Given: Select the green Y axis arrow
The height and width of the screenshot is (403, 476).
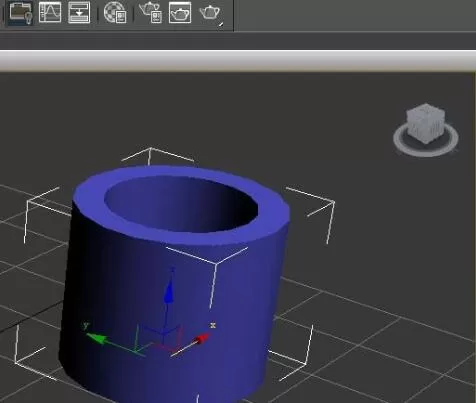Looking at the screenshot, I should 97,338.
